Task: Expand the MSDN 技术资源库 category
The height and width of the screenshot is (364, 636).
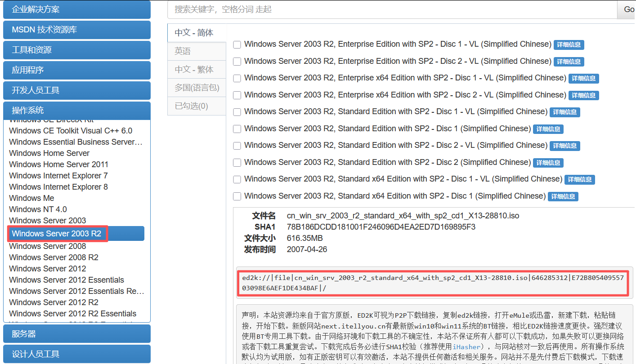Action: [x=77, y=30]
